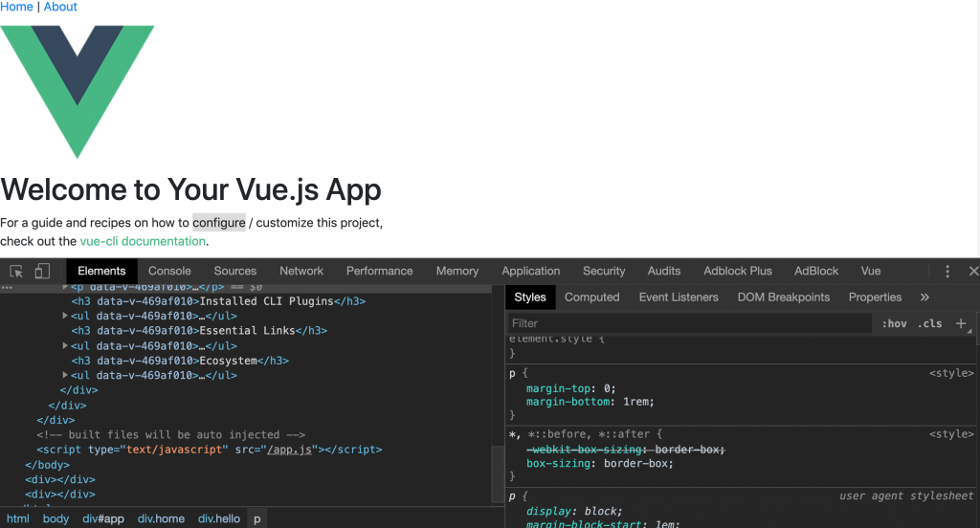980x528 pixels.
Task: Expand the ul above Essential Links heading
Action: click(x=65, y=316)
